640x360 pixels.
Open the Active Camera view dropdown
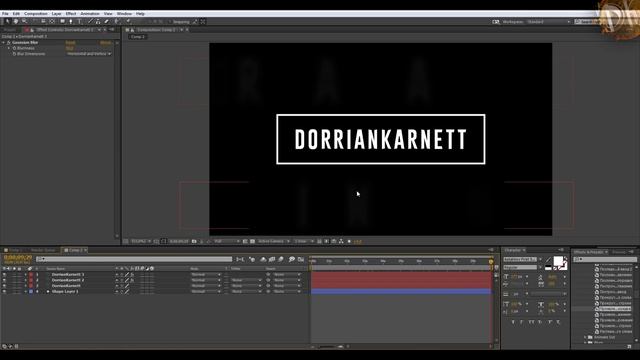coord(273,241)
